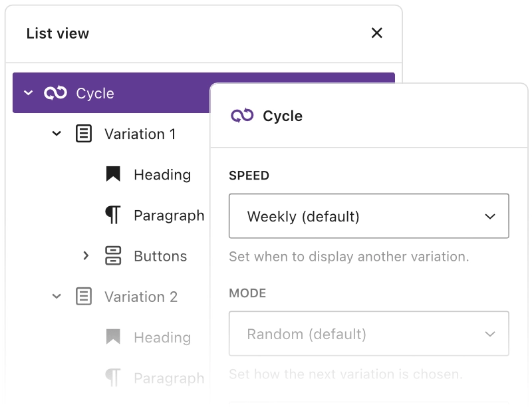Image resolution: width=532 pixels, height=407 pixels.
Task: Collapse the Variation 2 chevron
Action: click(x=57, y=297)
